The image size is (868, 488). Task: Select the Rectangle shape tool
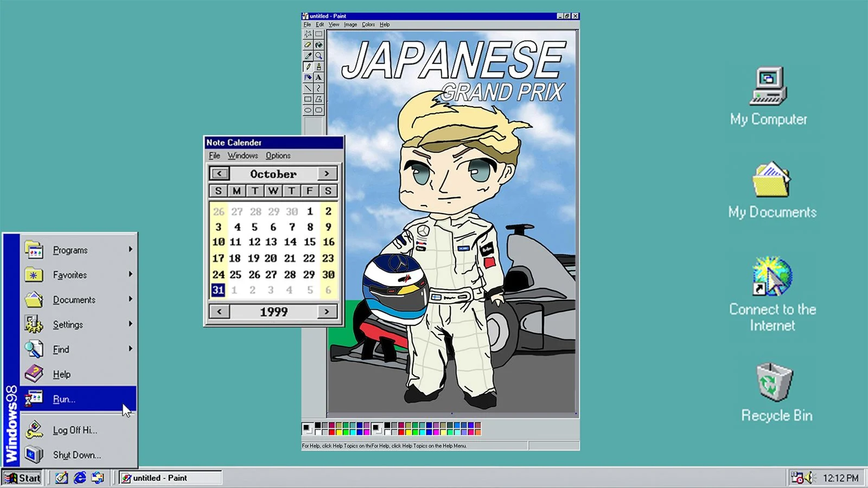pos(308,99)
